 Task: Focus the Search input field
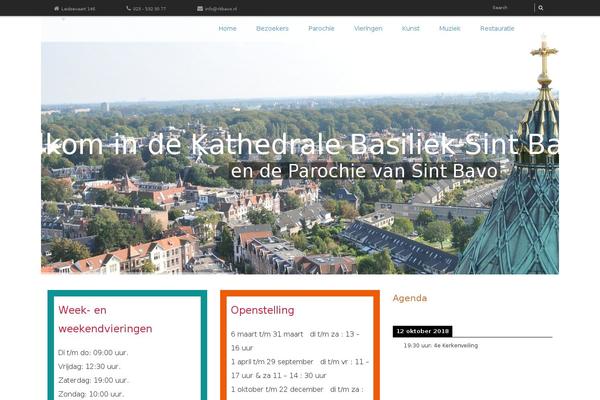point(512,8)
